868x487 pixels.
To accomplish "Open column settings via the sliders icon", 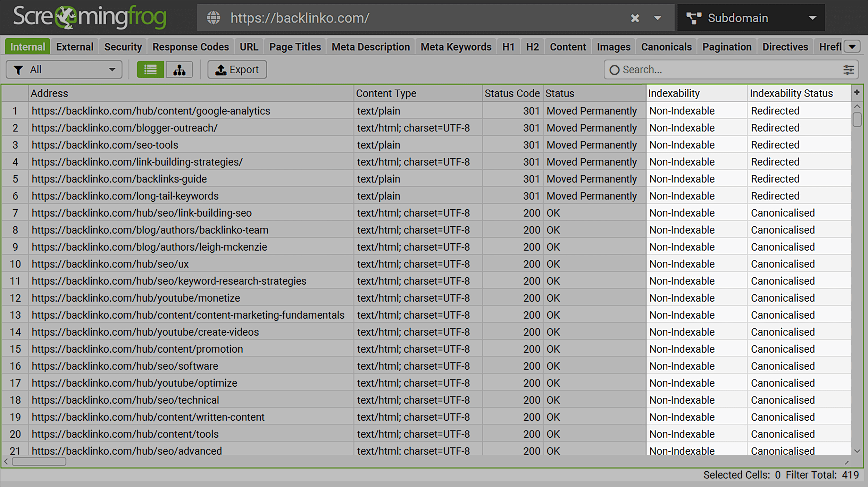I will pos(849,70).
